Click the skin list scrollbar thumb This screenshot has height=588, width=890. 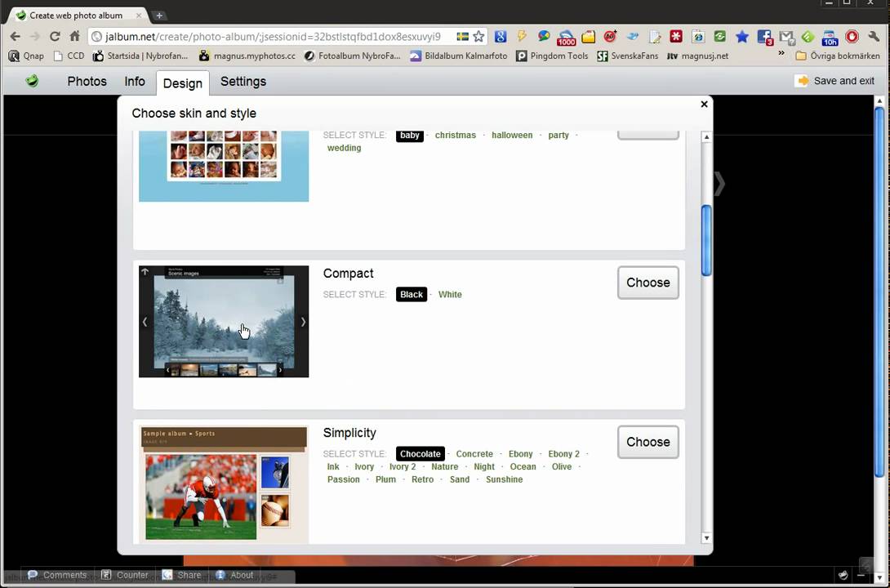[706, 240]
